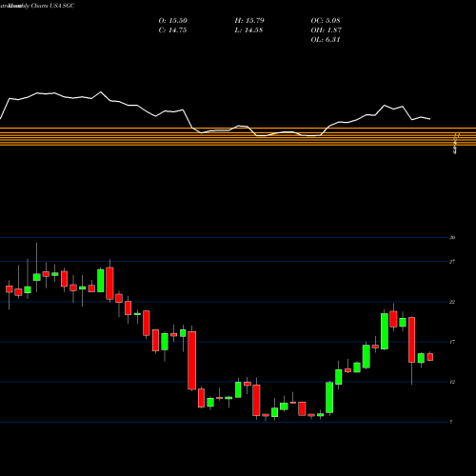Click the 'OH: 1.87' reading
Image resolution: width=476 pixels, height=476 pixels.
[327, 30]
